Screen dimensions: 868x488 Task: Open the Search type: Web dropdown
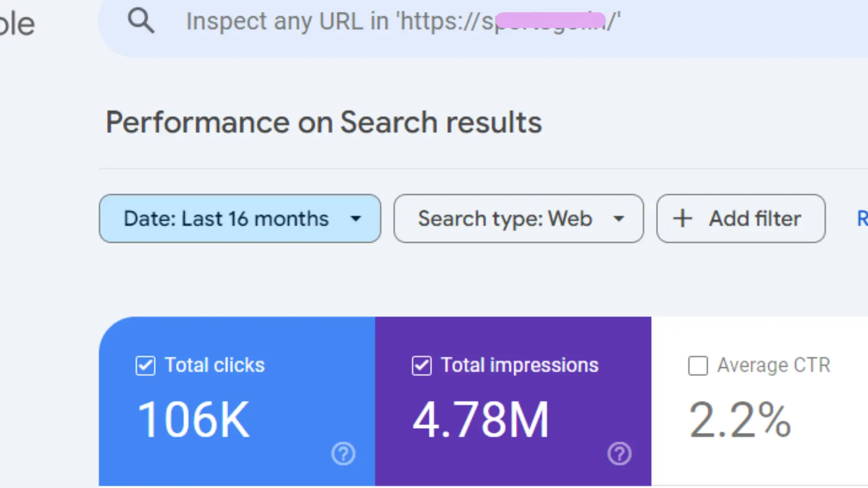tap(519, 218)
